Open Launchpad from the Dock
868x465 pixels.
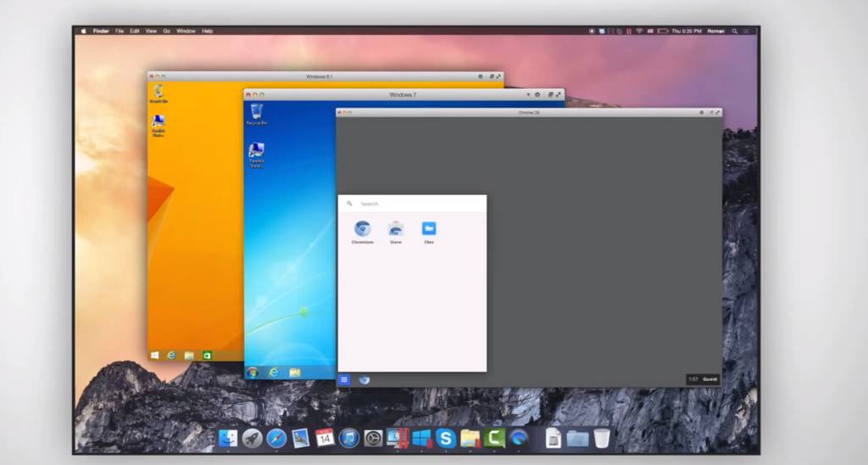click(x=252, y=439)
